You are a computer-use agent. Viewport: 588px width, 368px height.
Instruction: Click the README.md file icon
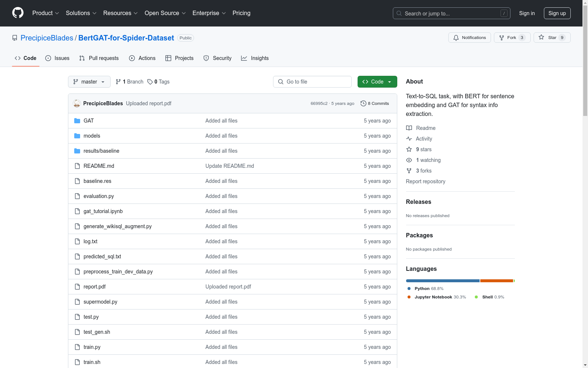77,166
